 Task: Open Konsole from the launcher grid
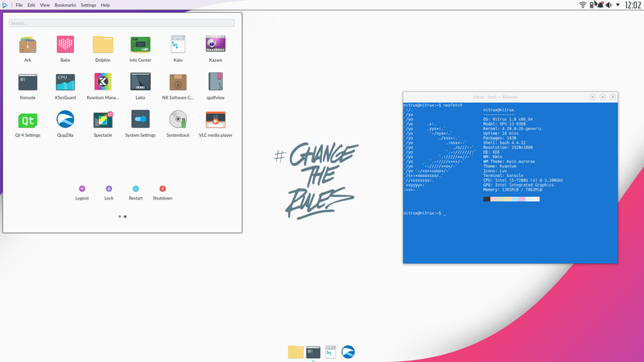(27, 82)
